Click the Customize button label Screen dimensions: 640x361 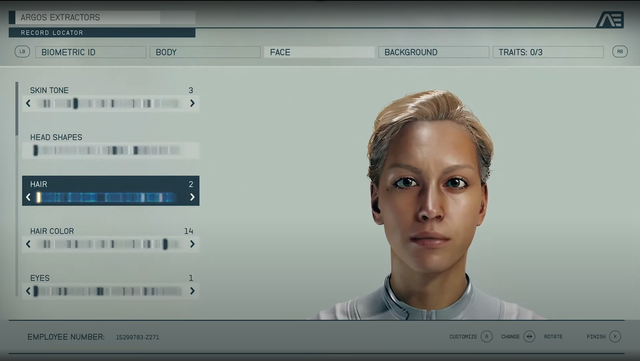pos(463,336)
